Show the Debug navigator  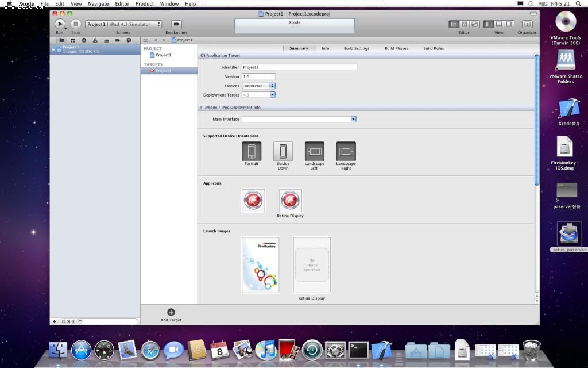tap(106, 40)
